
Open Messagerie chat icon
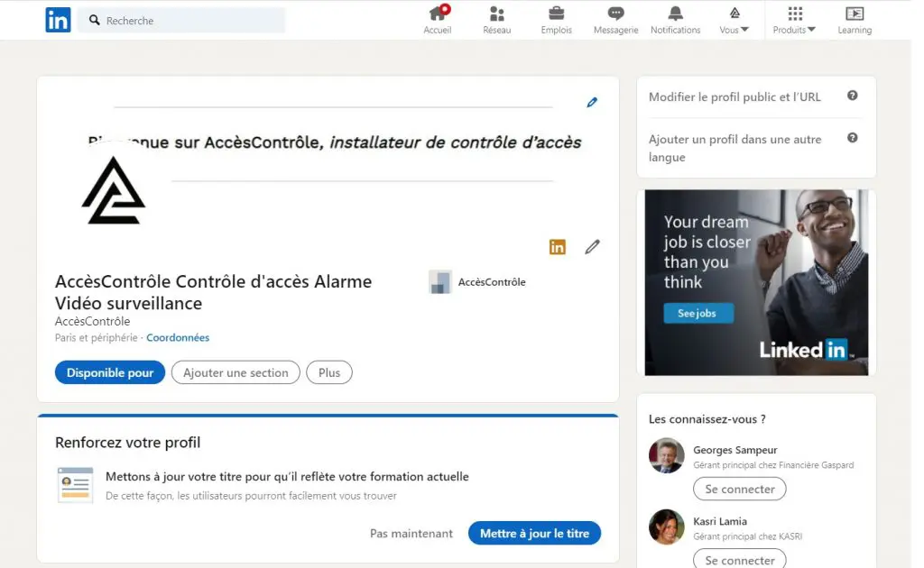point(615,14)
